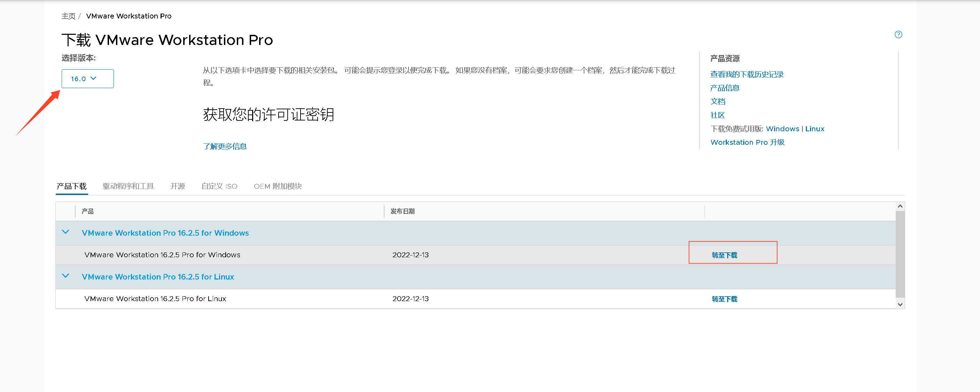This screenshot has width=980, height=392.
Task: Open the Workstation Pro 升级 link
Action: tap(747, 142)
